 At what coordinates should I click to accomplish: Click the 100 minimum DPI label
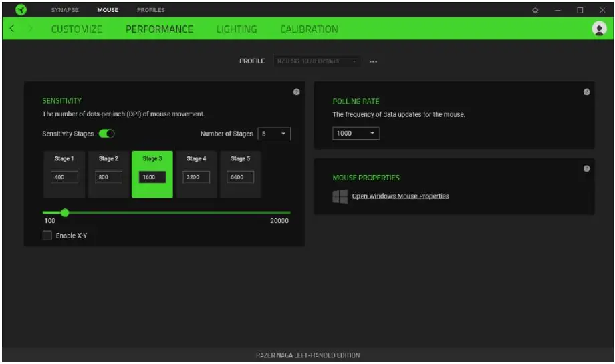coord(50,221)
